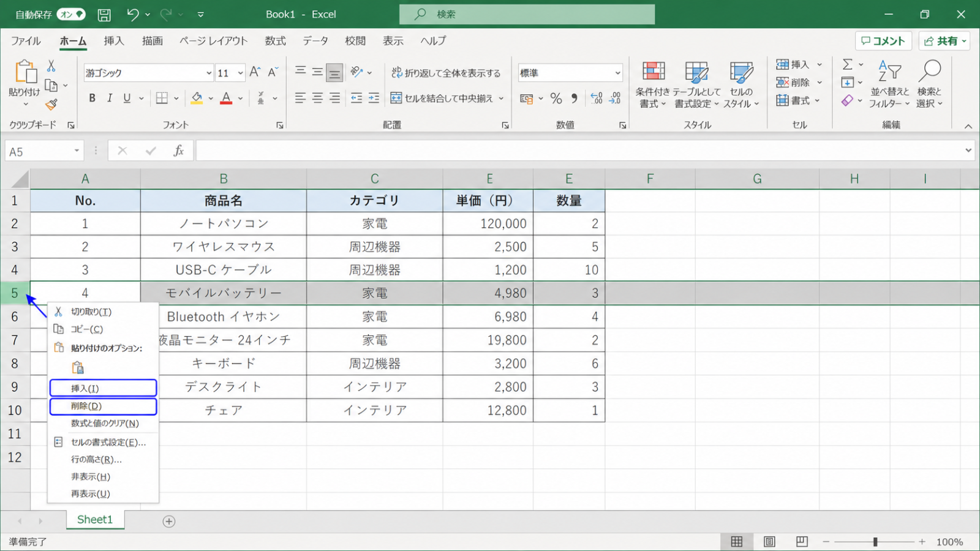This screenshot has width=980, height=551.
Task: Open fill color dropdown arrow
Action: coord(211,98)
